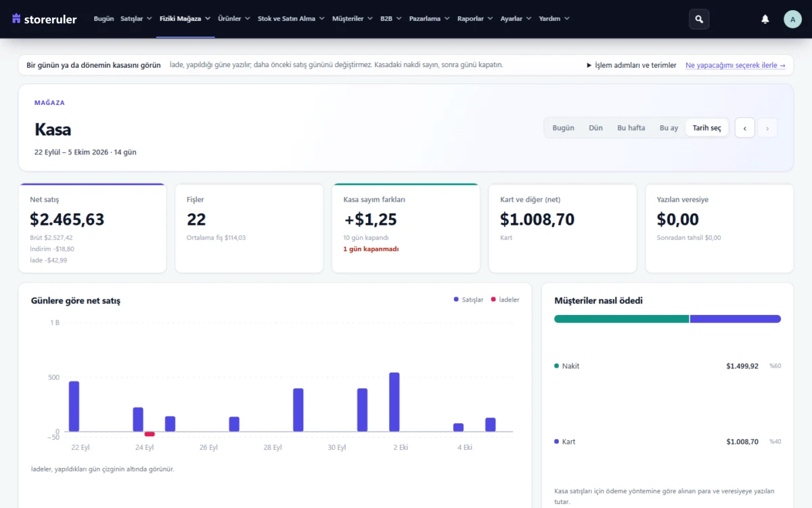Select the Dün date range
Viewport: 812px width, 508px height.
click(595, 128)
